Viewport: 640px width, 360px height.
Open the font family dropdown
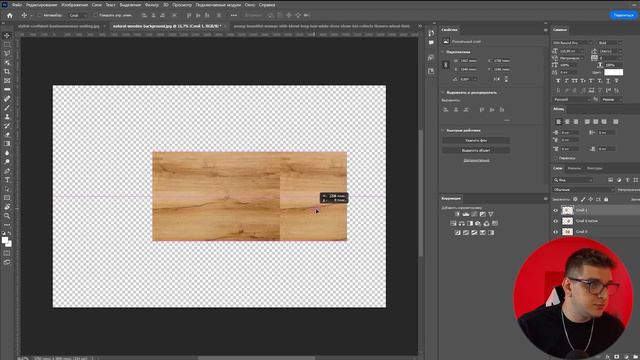[x=572, y=43]
